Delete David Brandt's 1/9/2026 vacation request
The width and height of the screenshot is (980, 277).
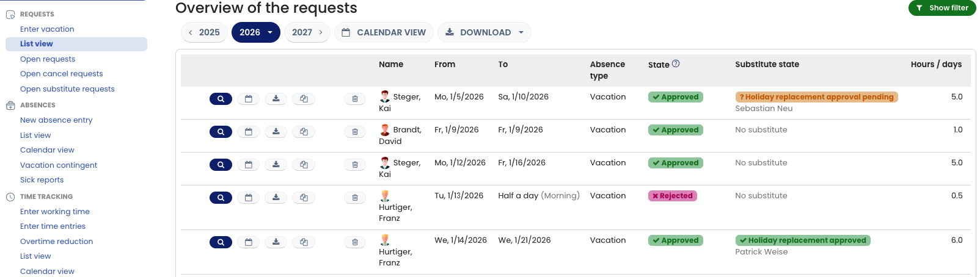click(x=355, y=132)
